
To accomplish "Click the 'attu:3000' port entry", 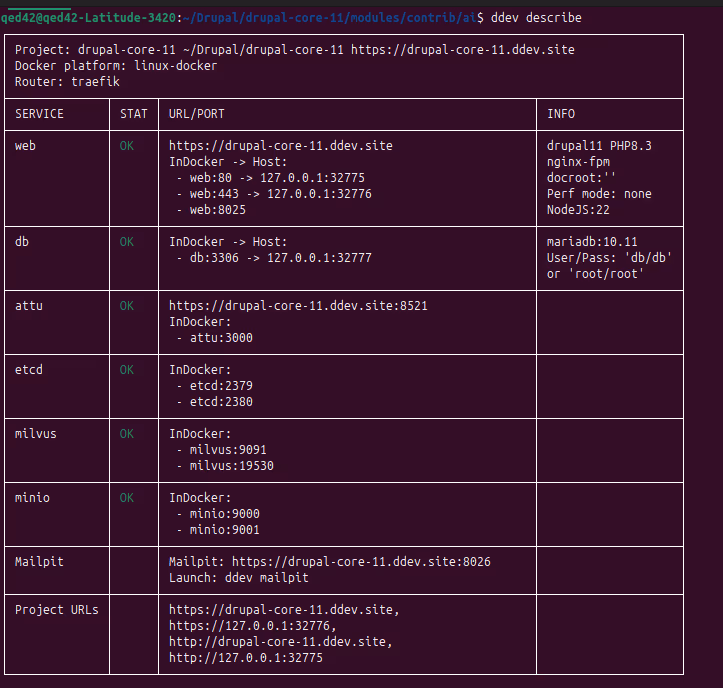I will point(221,338).
